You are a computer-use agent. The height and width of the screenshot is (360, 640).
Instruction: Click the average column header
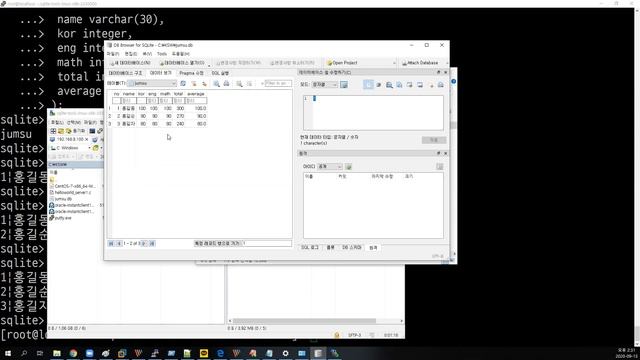(x=196, y=94)
